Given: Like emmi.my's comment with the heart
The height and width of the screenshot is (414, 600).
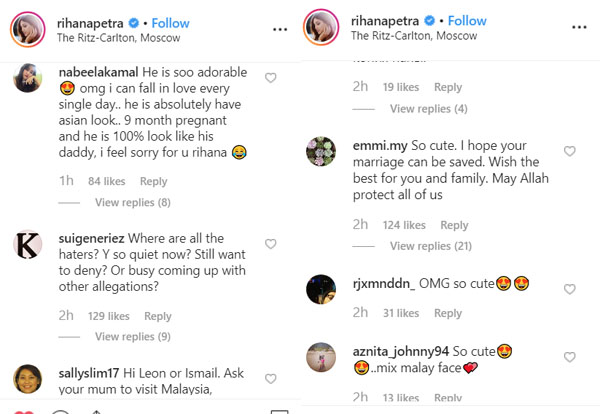Looking at the screenshot, I should 570,151.
